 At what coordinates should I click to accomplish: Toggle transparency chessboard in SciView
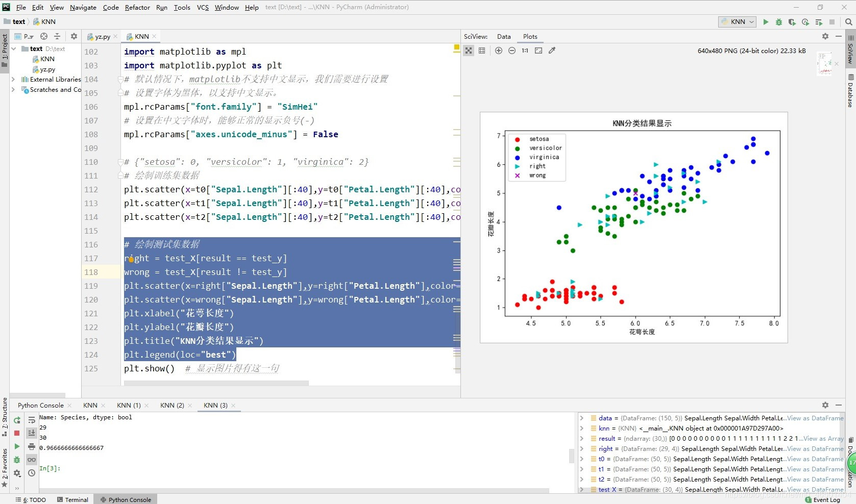tap(469, 51)
